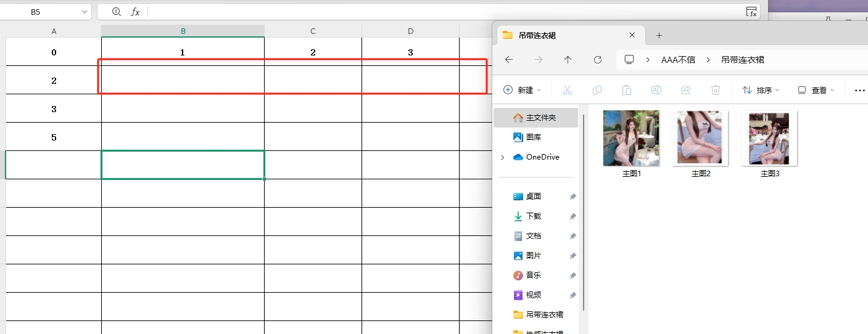Open the Name Box dropdown arrow
The image size is (868, 334).
pos(84,12)
